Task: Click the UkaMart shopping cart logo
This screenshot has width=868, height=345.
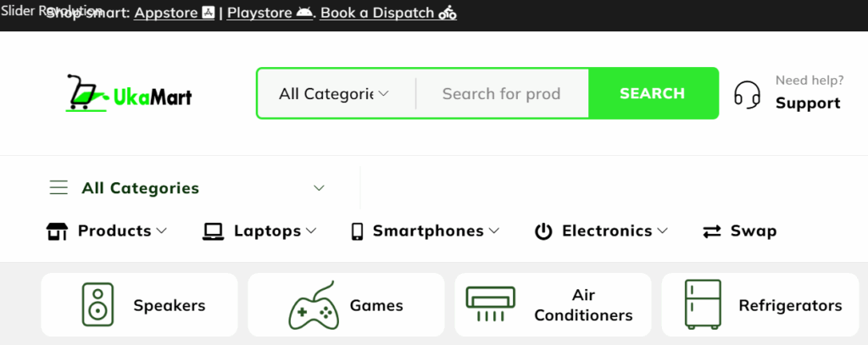Action: click(129, 93)
